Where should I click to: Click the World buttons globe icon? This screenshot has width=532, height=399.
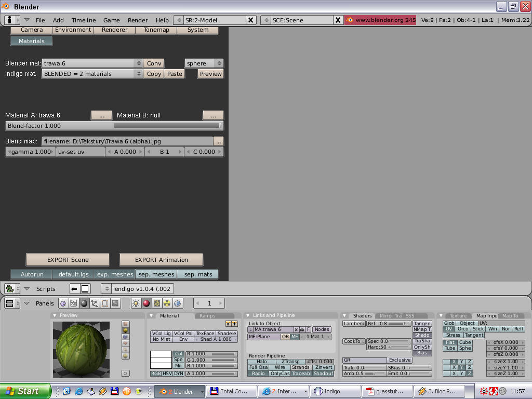click(x=178, y=303)
